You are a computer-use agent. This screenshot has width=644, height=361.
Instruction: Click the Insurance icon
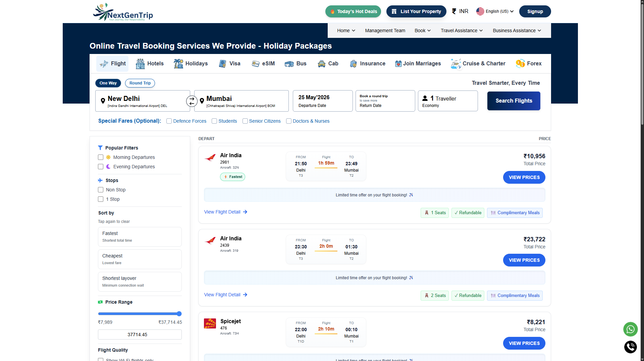tap(353, 64)
